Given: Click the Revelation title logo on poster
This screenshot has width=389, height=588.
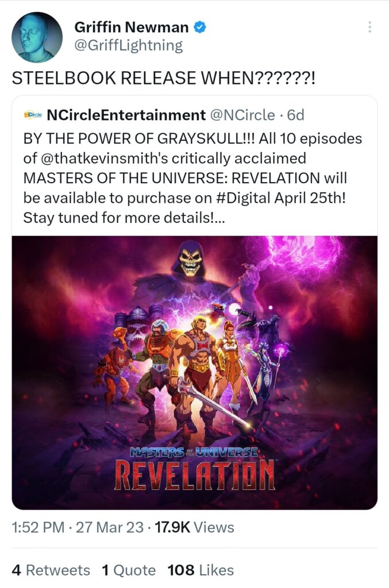Looking at the screenshot, I should tap(194, 469).
